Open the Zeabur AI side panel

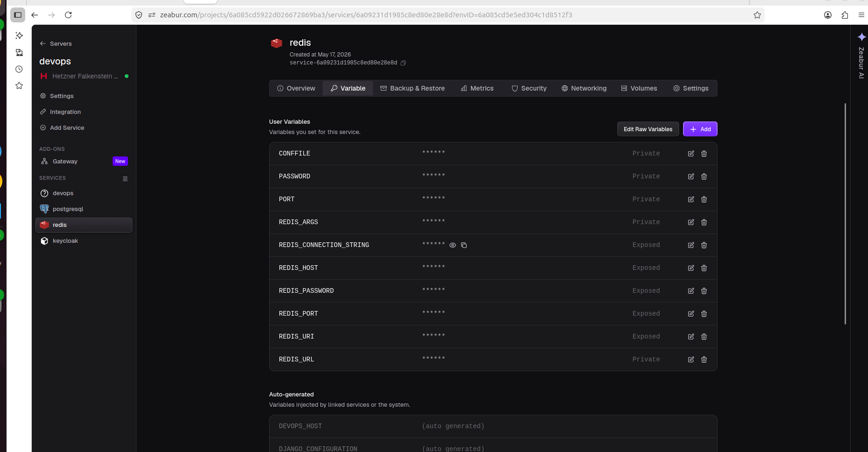861,56
